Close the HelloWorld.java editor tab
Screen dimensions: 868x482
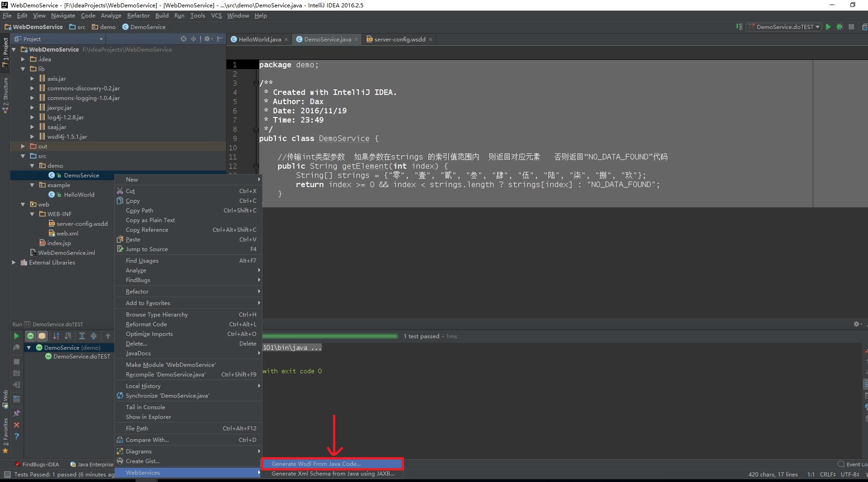286,40
